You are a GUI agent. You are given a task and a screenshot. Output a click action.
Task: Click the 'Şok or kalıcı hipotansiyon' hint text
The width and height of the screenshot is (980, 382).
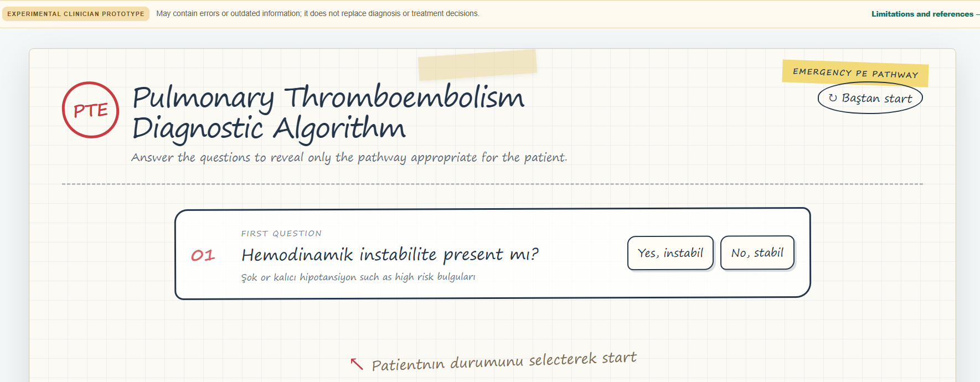(x=358, y=277)
